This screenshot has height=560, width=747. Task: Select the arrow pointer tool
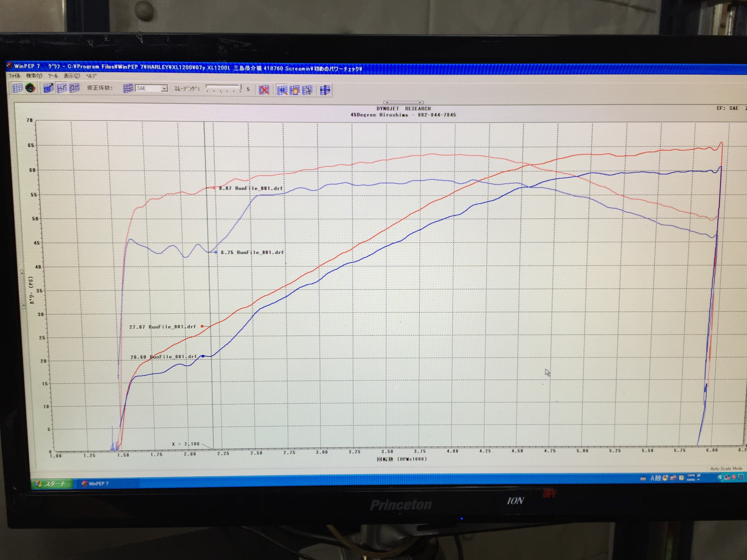point(307,90)
